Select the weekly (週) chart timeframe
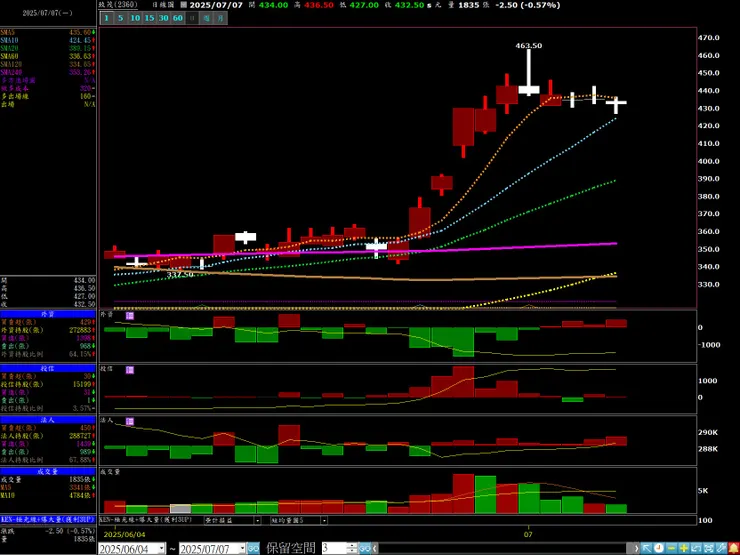 pyautogui.click(x=206, y=18)
